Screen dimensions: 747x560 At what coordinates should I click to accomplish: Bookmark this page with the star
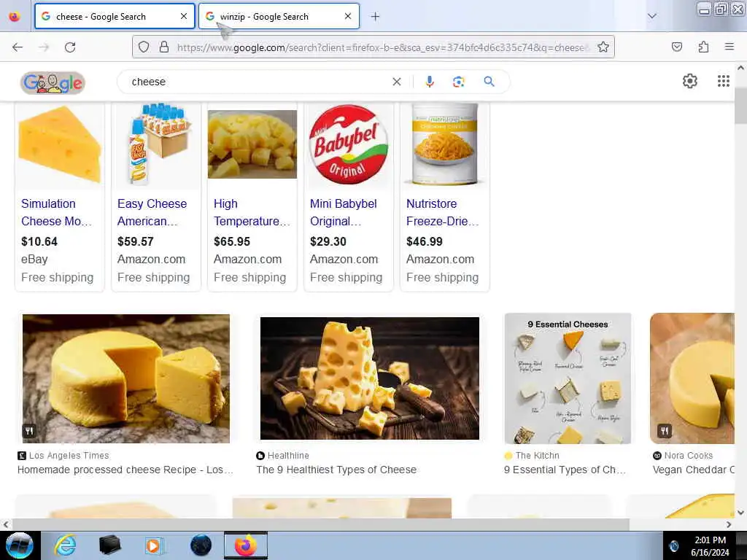coord(603,47)
